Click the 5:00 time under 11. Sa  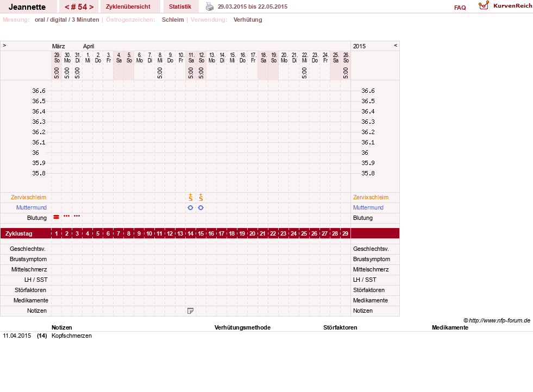point(191,73)
